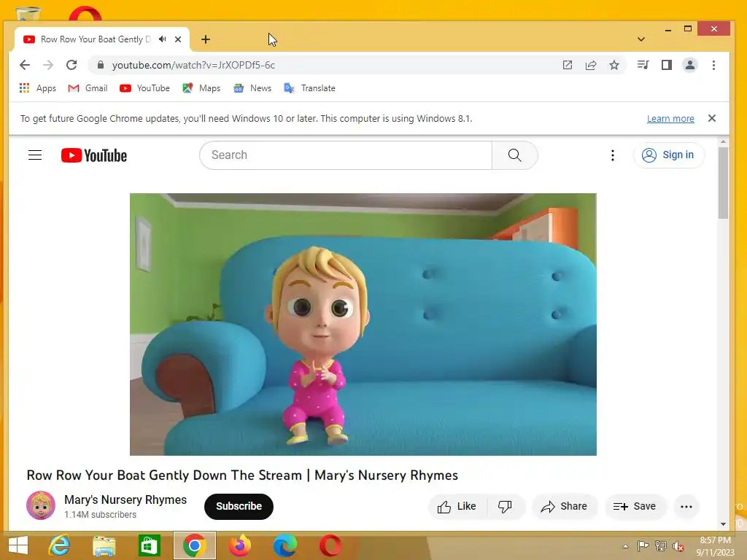Go back to previous page in Chrome
Viewport: 747px width, 560px height.
point(25,65)
